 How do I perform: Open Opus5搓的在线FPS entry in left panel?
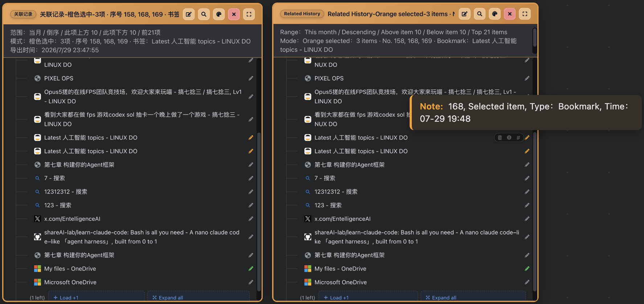pos(143,97)
